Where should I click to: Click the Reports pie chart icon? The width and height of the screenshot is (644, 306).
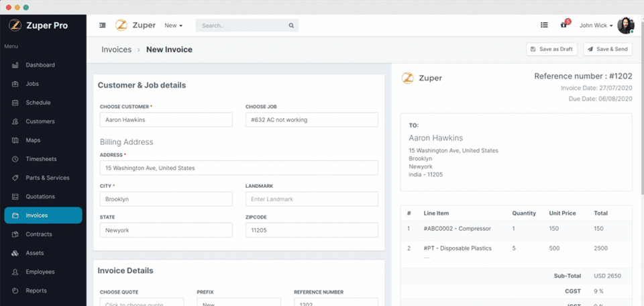pos(15,291)
